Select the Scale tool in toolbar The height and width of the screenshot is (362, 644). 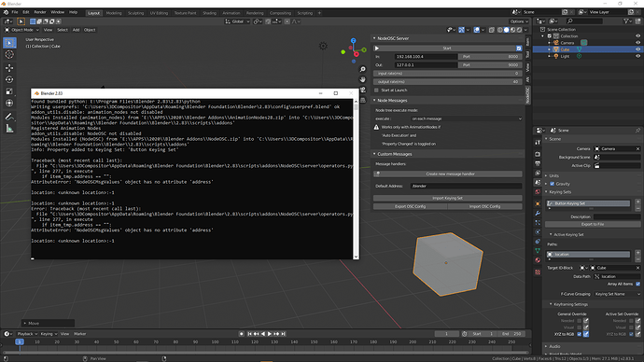coord(9,91)
